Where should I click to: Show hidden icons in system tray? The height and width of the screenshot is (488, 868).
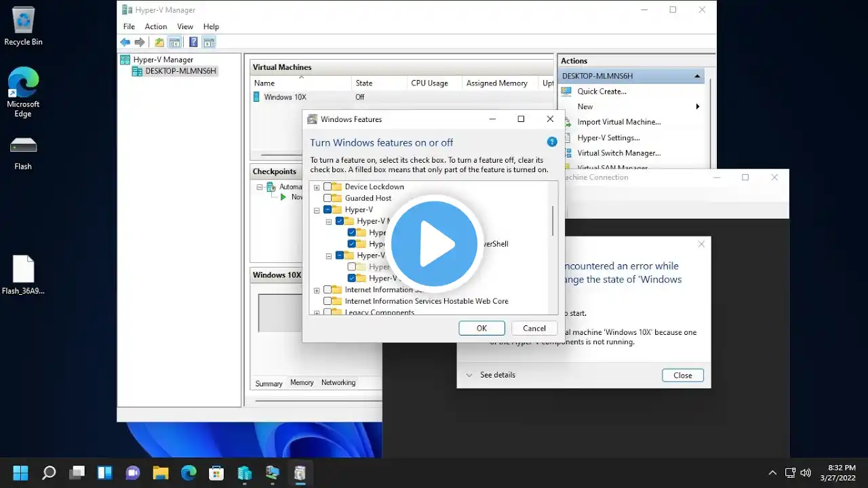click(x=772, y=472)
